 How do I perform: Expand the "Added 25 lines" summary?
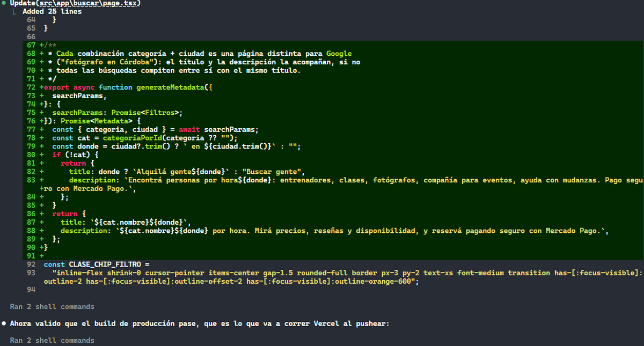[52, 11]
